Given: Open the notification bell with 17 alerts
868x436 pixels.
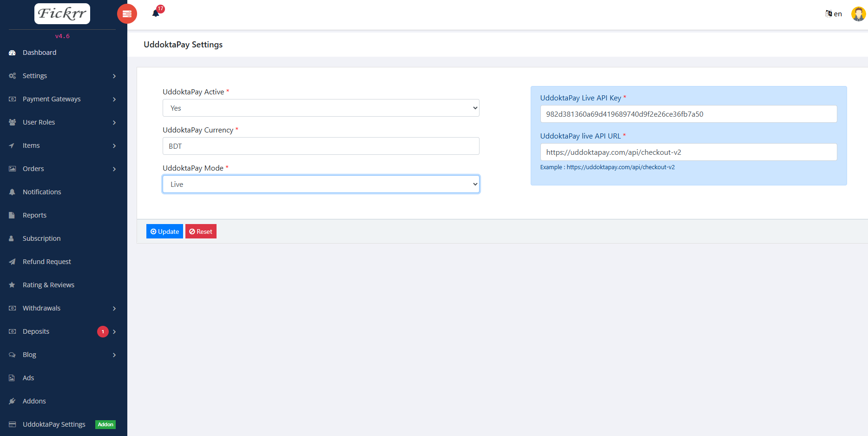Looking at the screenshot, I should click(156, 13).
